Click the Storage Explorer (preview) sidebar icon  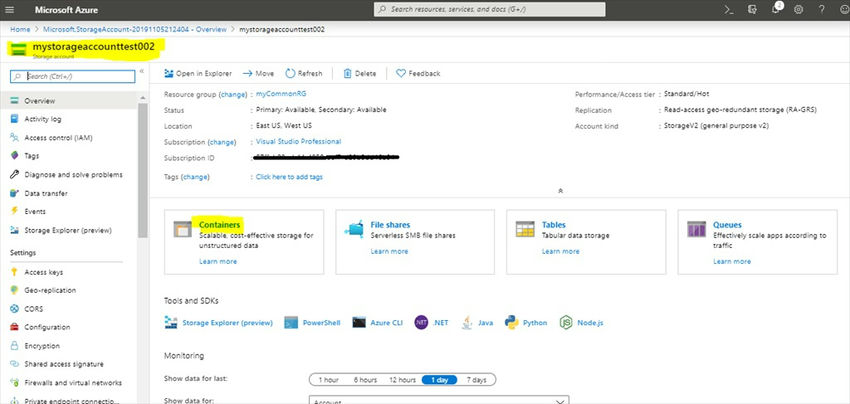pos(15,230)
